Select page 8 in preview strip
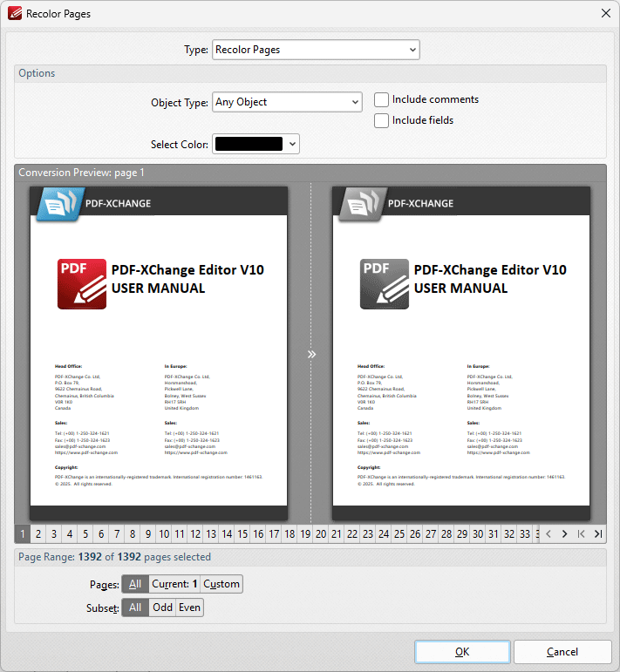Viewport: 620px width, 672px height. tap(133, 533)
